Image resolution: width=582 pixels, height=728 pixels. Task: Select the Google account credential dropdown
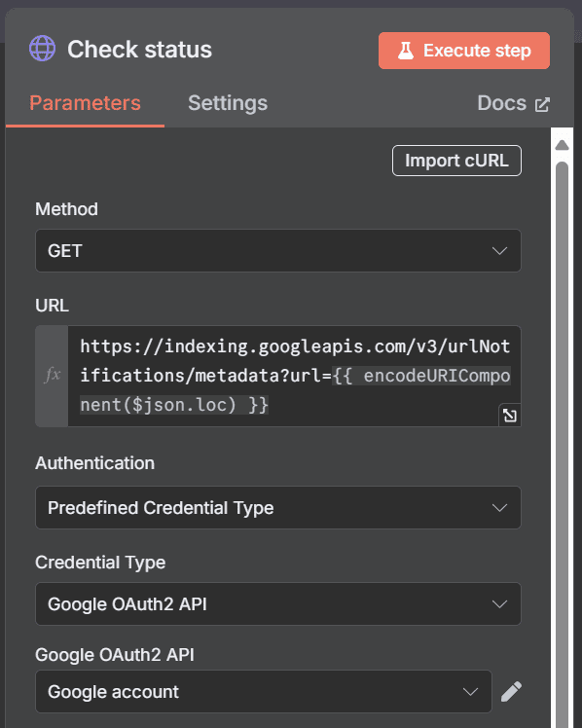click(264, 691)
